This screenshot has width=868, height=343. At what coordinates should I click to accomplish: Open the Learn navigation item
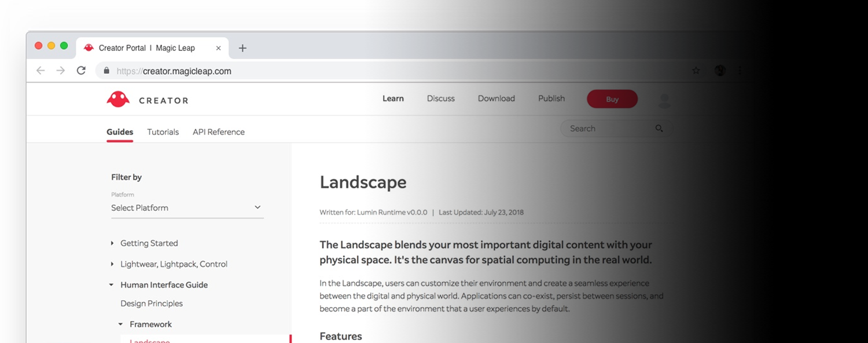(393, 98)
